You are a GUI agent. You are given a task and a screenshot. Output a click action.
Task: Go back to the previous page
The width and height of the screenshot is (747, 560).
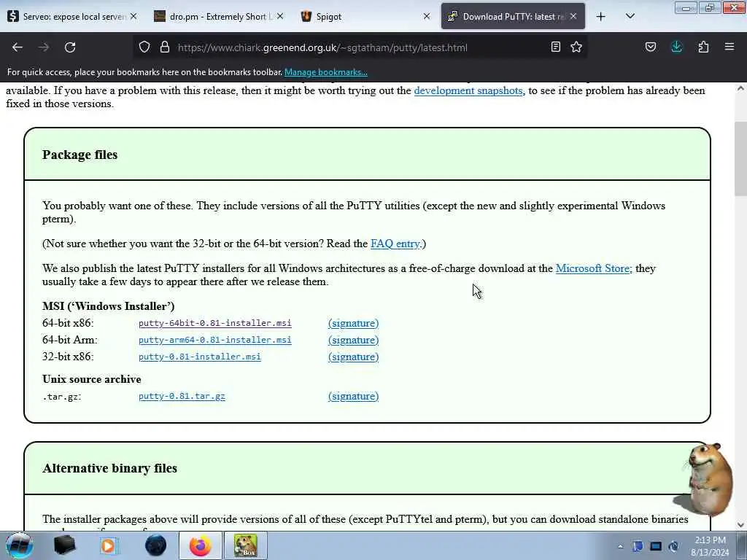click(18, 47)
